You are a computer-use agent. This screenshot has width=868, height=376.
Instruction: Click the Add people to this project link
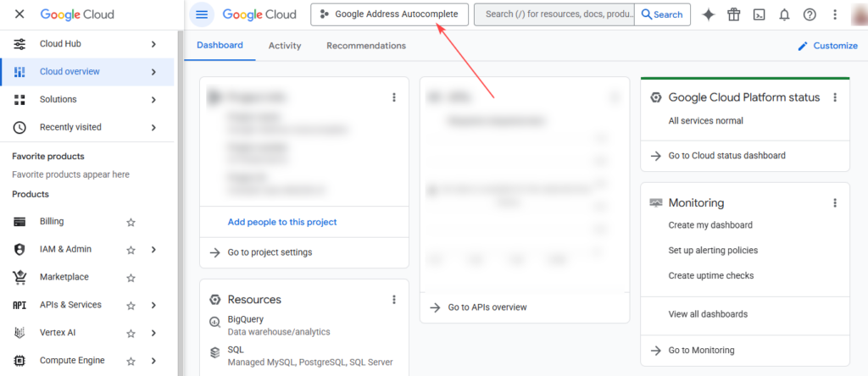[282, 222]
